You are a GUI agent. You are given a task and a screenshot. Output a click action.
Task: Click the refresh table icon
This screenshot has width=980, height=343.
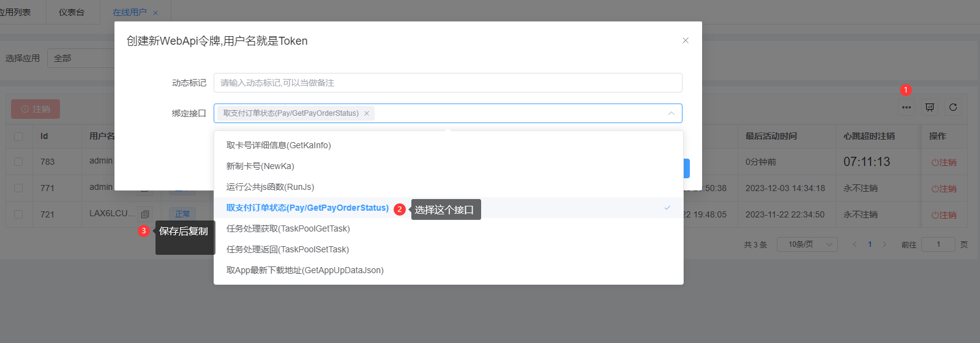952,108
